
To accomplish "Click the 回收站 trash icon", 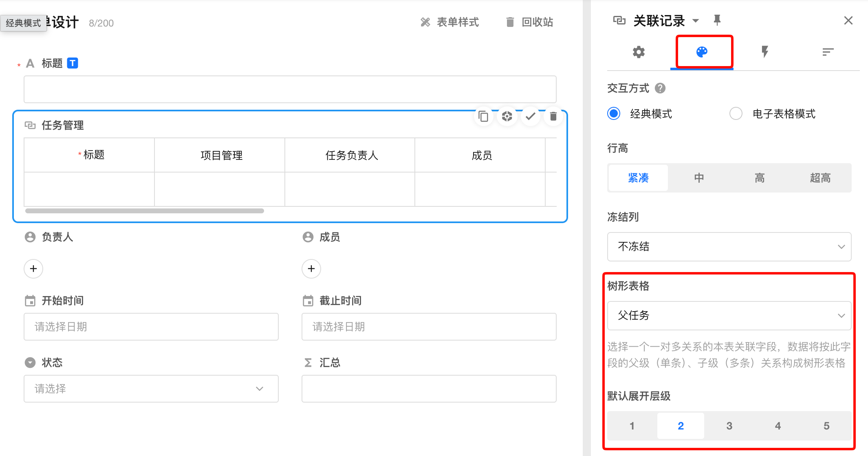I will coord(510,22).
